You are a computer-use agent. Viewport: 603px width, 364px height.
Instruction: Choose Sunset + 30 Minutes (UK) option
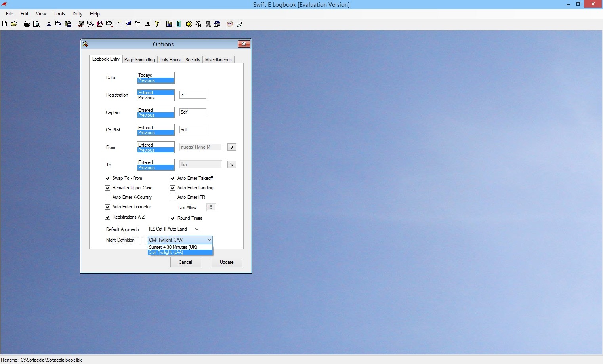coord(180,247)
